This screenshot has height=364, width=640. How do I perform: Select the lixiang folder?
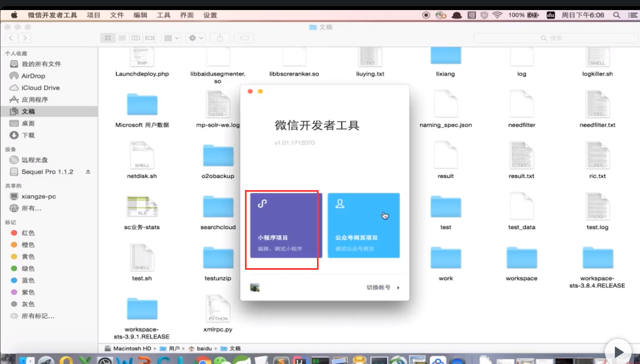[446, 55]
